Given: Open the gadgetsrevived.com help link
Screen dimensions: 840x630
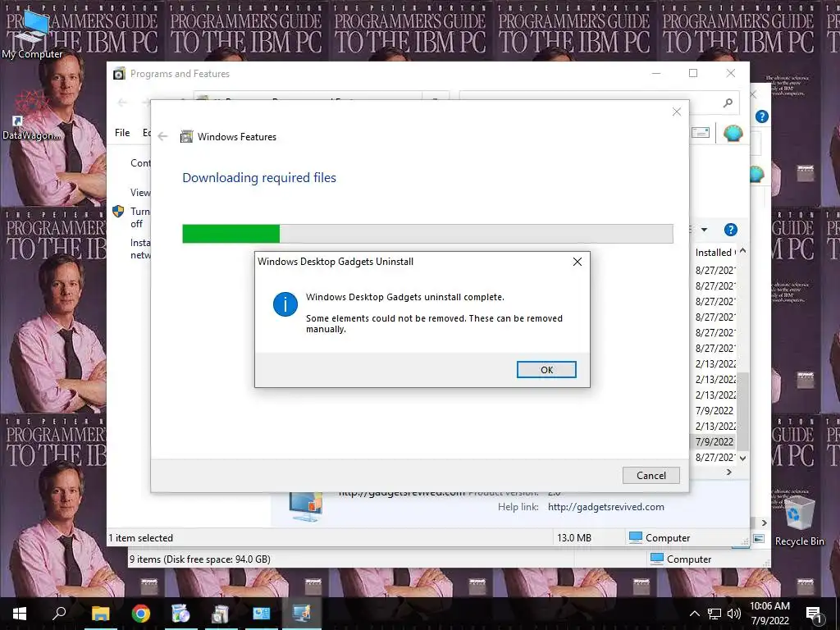Looking at the screenshot, I should 606,507.
